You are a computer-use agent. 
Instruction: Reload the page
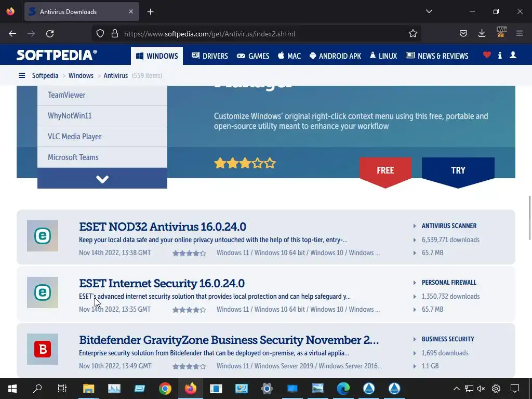tap(50, 34)
